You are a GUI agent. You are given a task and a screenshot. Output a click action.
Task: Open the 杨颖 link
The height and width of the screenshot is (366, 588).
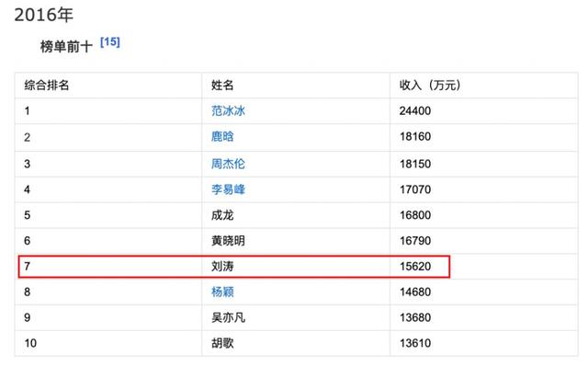(222, 292)
